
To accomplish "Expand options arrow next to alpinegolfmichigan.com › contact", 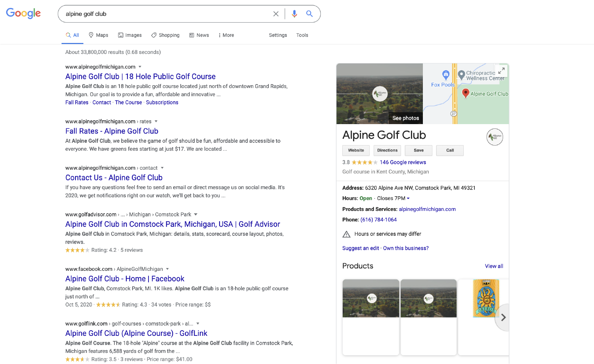I will pyautogui.click(x=162, y=168).
